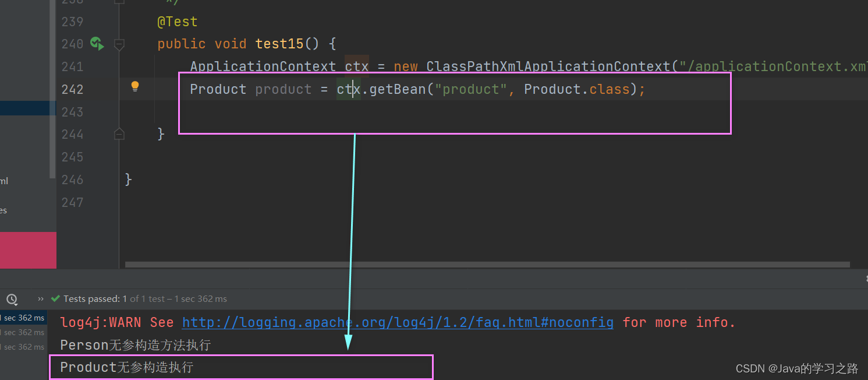
Task: Select the second test result row
Action: (23, 332)
